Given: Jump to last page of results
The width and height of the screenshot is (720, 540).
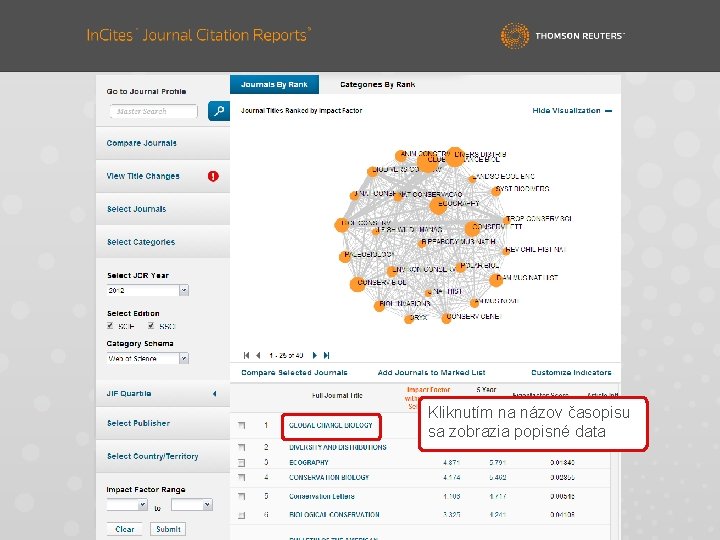Looking at the screenshot, I should click(326, 355).
